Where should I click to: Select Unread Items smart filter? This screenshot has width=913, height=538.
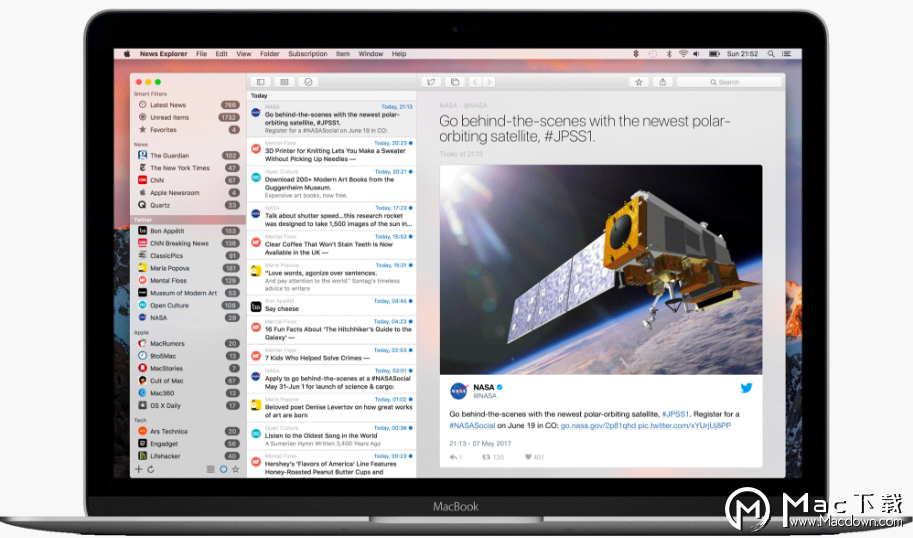point(188,117)
